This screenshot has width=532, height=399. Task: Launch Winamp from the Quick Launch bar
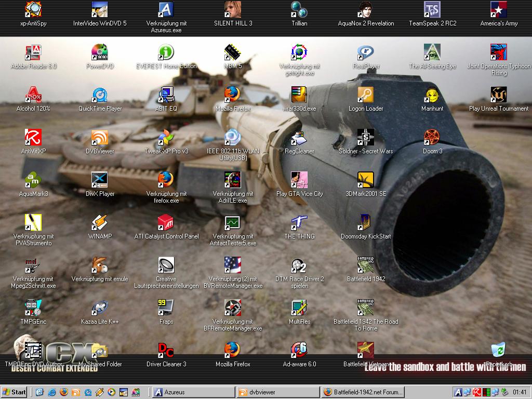[99, 392]
